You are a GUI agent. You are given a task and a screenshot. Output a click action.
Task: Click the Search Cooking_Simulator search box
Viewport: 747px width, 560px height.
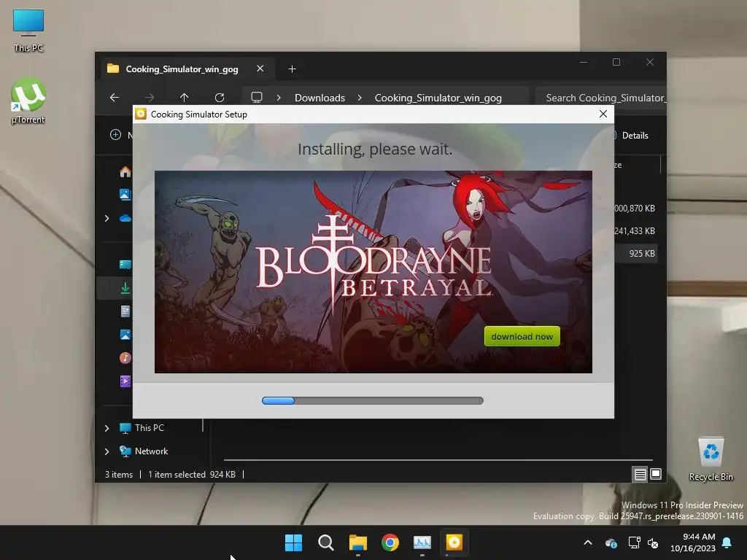(601, 98)
